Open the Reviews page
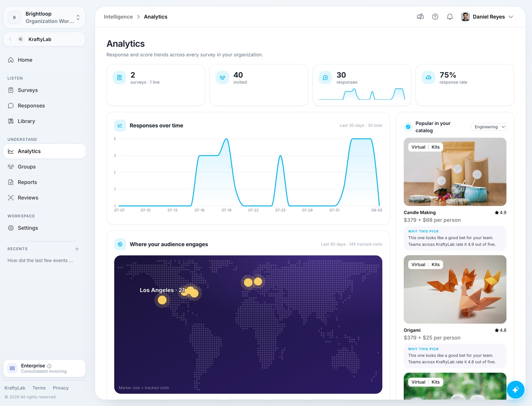532x406 pixels. click(44, 198)
